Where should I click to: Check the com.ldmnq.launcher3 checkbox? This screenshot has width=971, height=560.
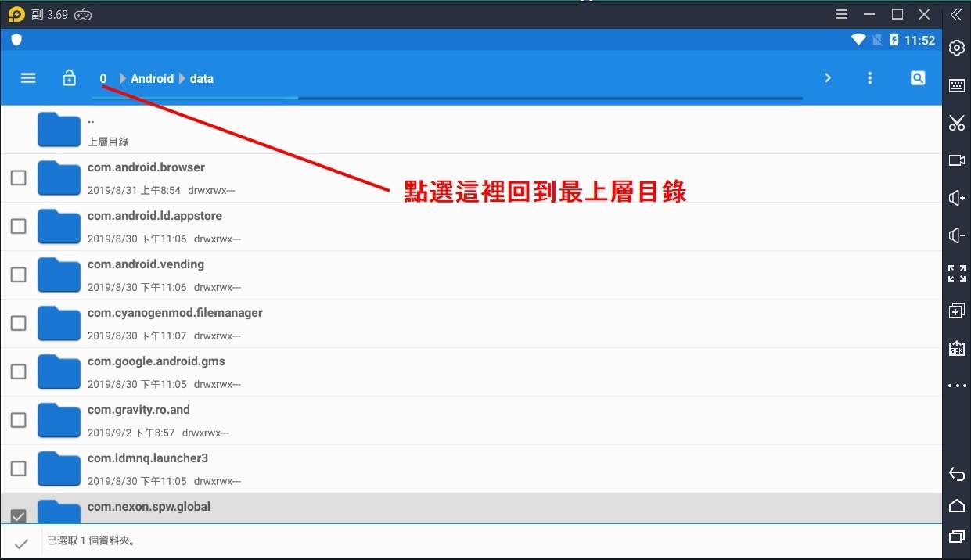tap(18, 468)
